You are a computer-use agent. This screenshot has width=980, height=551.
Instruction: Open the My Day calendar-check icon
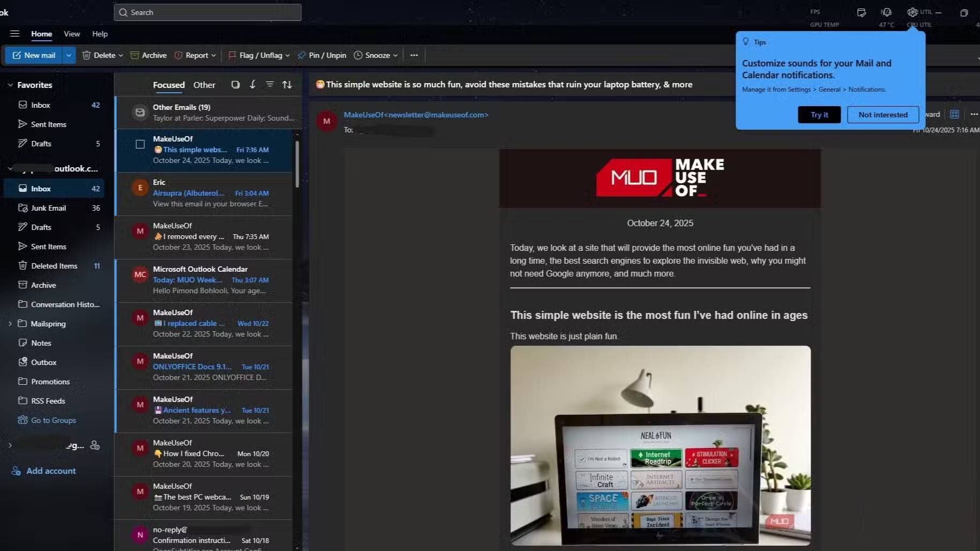click(x=862, y=12)
